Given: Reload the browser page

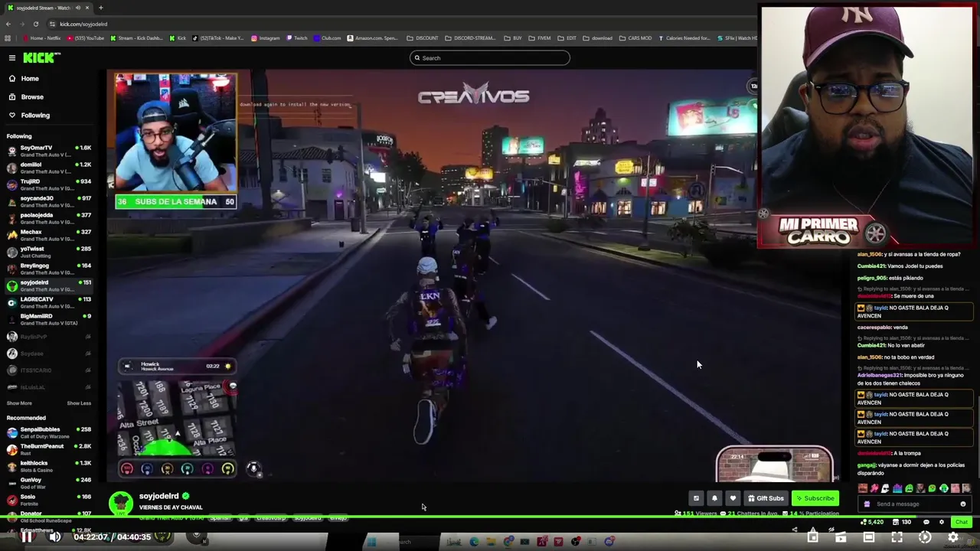Looking at the screenshot, I should [x=37, y=24].
